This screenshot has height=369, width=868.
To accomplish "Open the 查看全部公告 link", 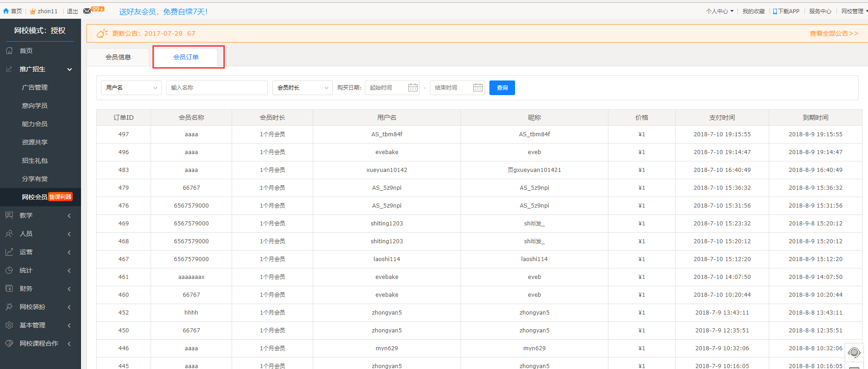I will (x=834, y=33).
